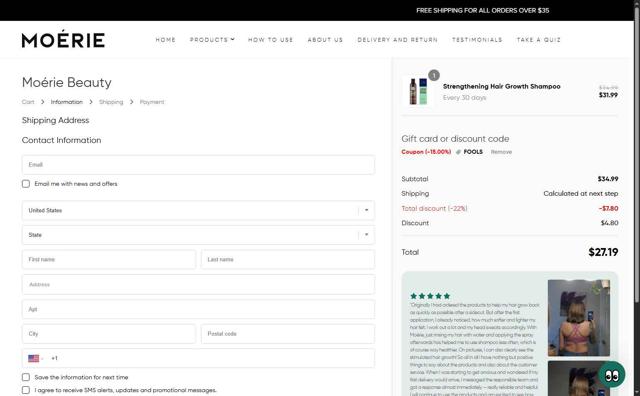640x396 pixels.
Task: Open the About Us page
Action: 325,40
